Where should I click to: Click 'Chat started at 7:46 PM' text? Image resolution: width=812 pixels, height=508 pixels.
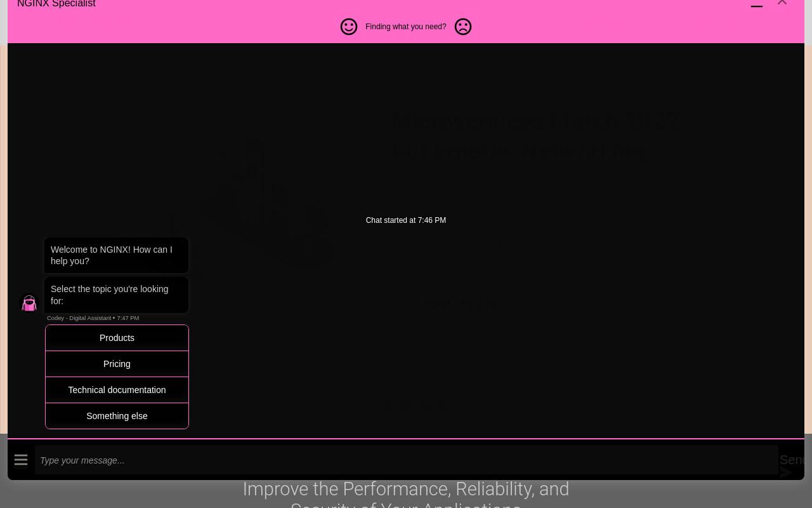[x=406, y=220]
